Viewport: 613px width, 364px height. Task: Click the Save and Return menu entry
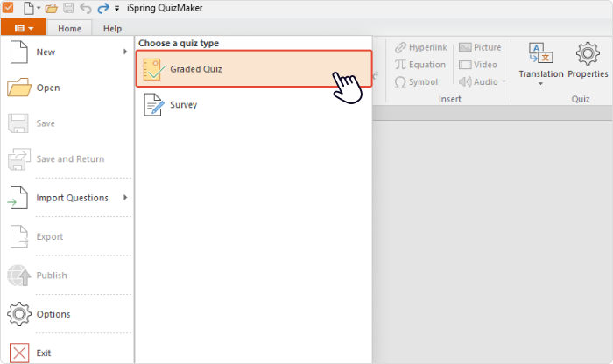pos(67,158)
